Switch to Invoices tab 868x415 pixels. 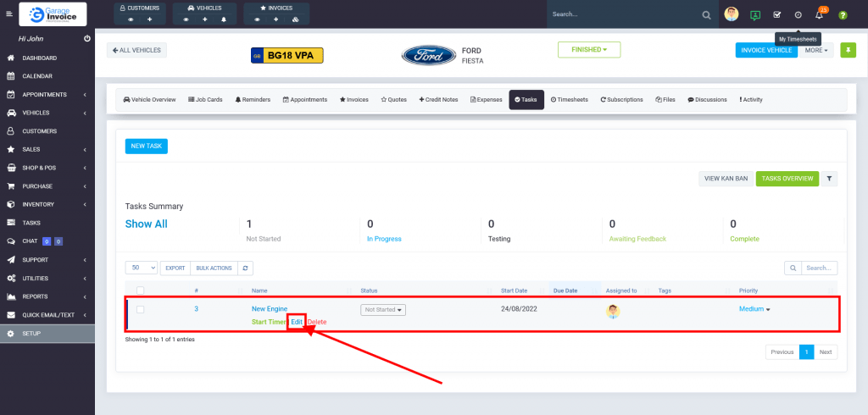pos(354,100)
